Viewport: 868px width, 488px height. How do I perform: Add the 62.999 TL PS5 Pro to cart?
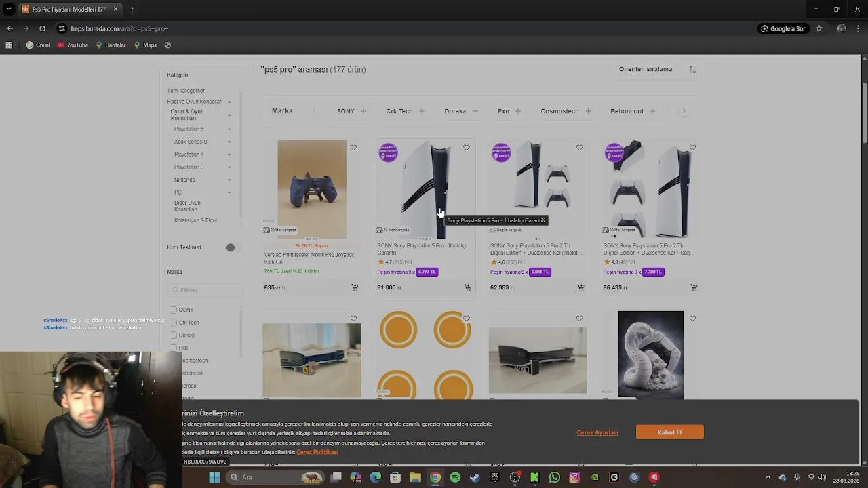click(580, 287)
